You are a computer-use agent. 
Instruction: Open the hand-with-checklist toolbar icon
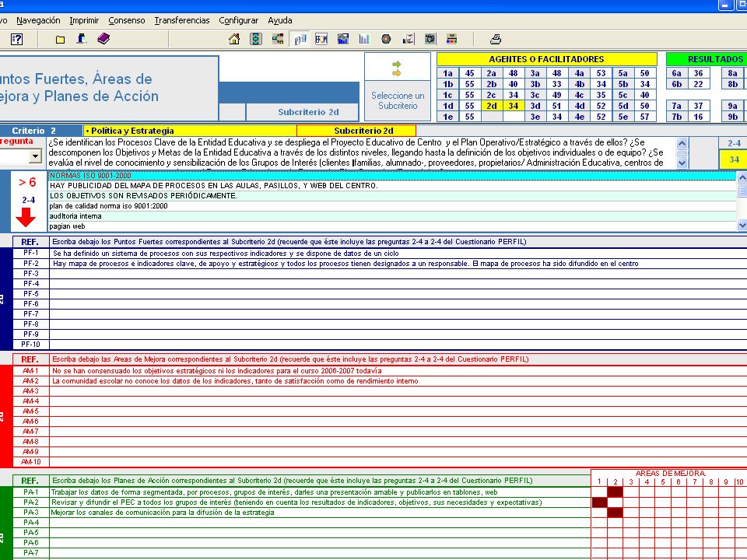tap(409, 39)
